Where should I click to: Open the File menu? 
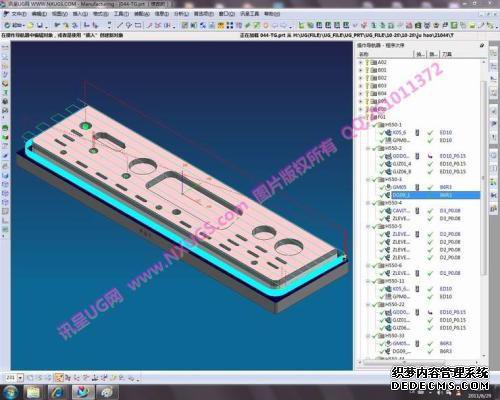(x=15, y=14)
